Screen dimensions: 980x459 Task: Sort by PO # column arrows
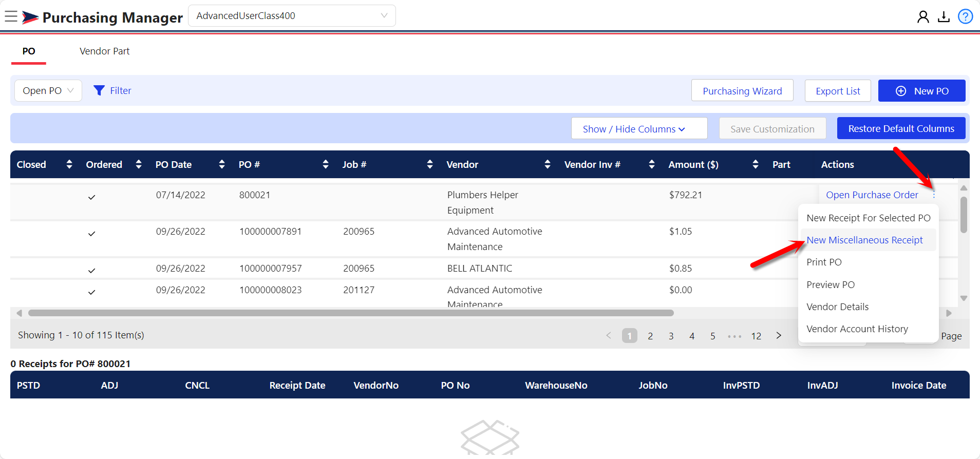[x=326, y=164]
